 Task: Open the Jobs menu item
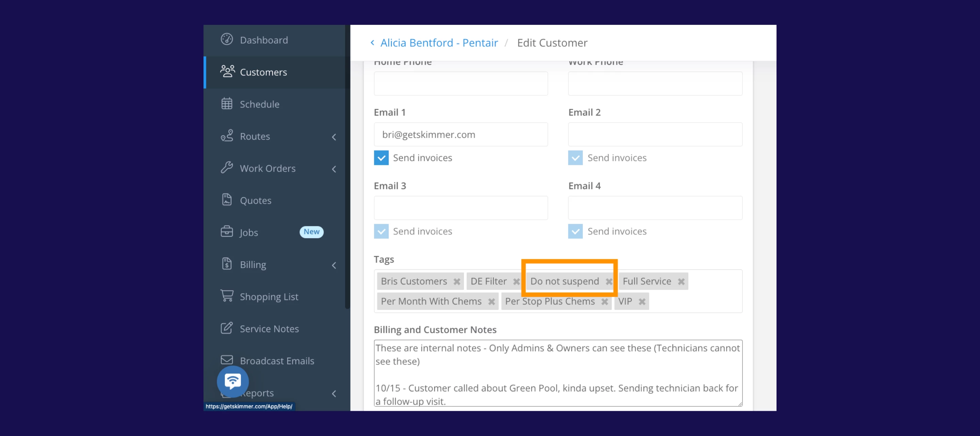pos(249,232)
